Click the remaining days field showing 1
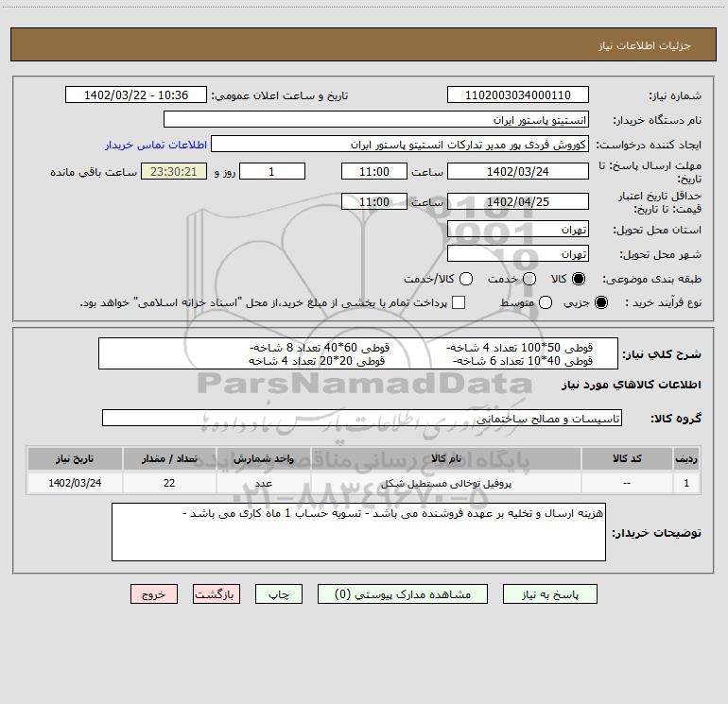The height and width of the screenshot is (704, 728). (x=272, y=171)
